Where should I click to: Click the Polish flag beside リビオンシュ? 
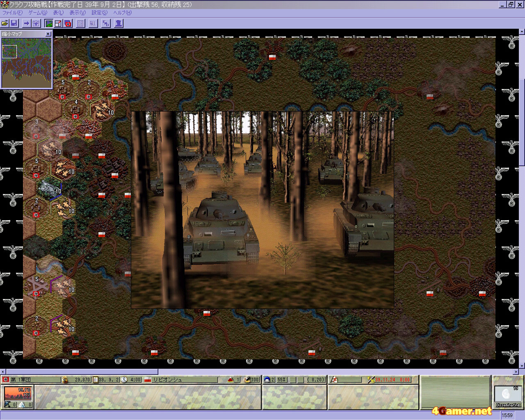click(x=148, y=379)
